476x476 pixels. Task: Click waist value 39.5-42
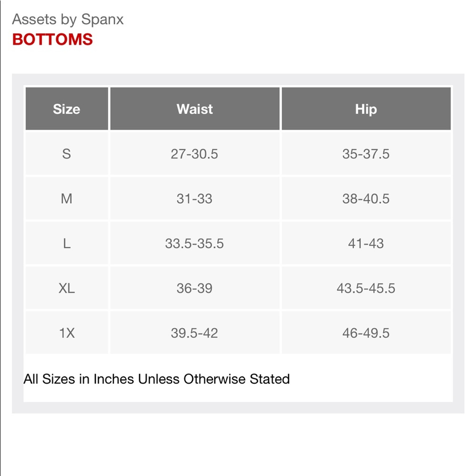(x=195, y=333)
